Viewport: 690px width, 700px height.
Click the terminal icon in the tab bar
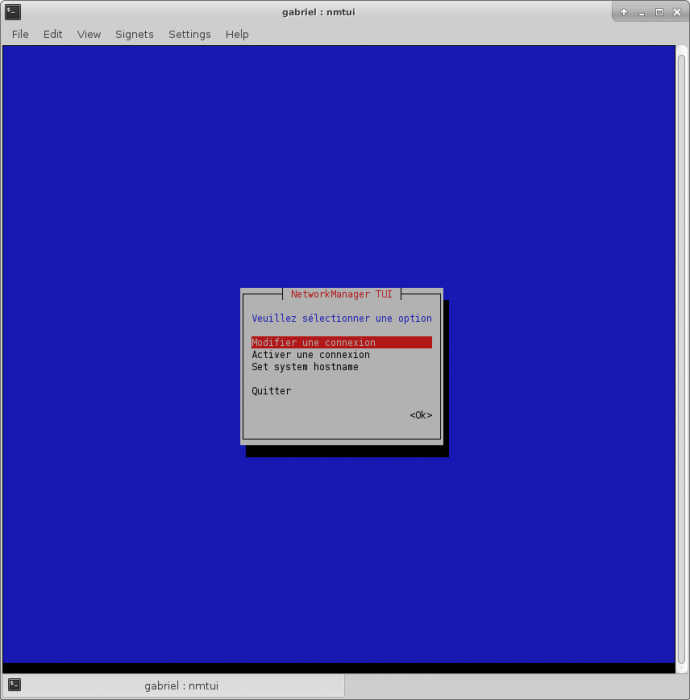point(14,684)
